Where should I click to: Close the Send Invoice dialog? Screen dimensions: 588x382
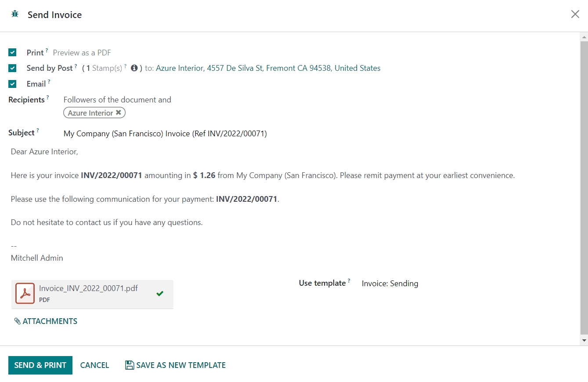575,15
